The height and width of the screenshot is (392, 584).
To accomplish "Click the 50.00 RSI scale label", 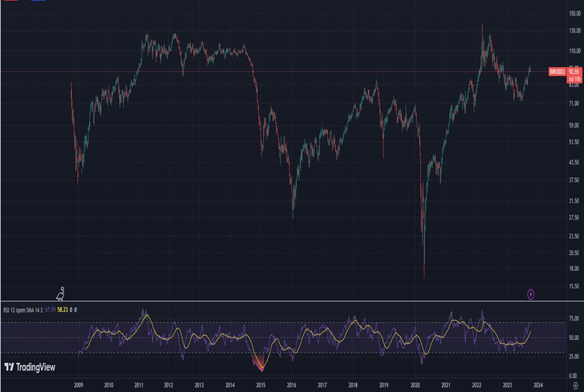I will tap(574, 338).
